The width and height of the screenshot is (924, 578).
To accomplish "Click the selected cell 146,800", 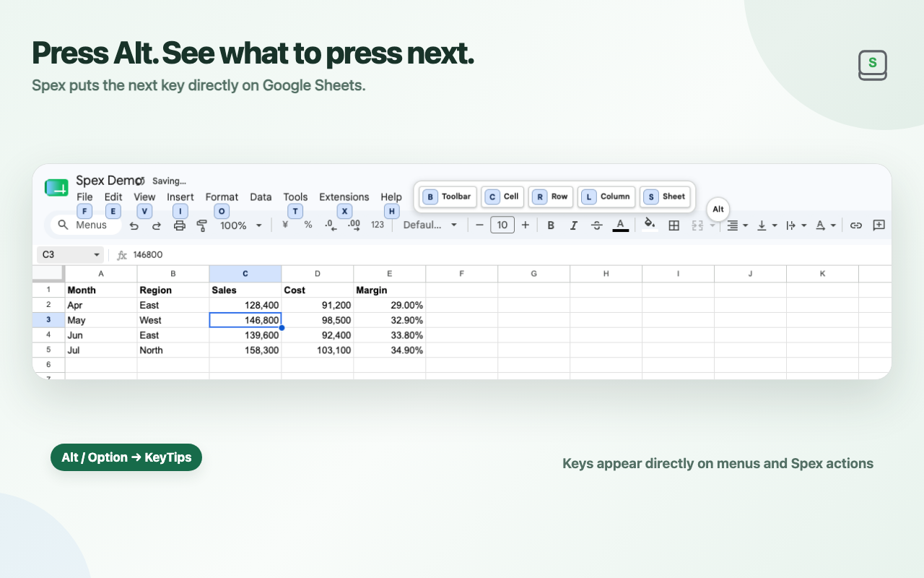I will pyautogui.click(x=245, y=320).
